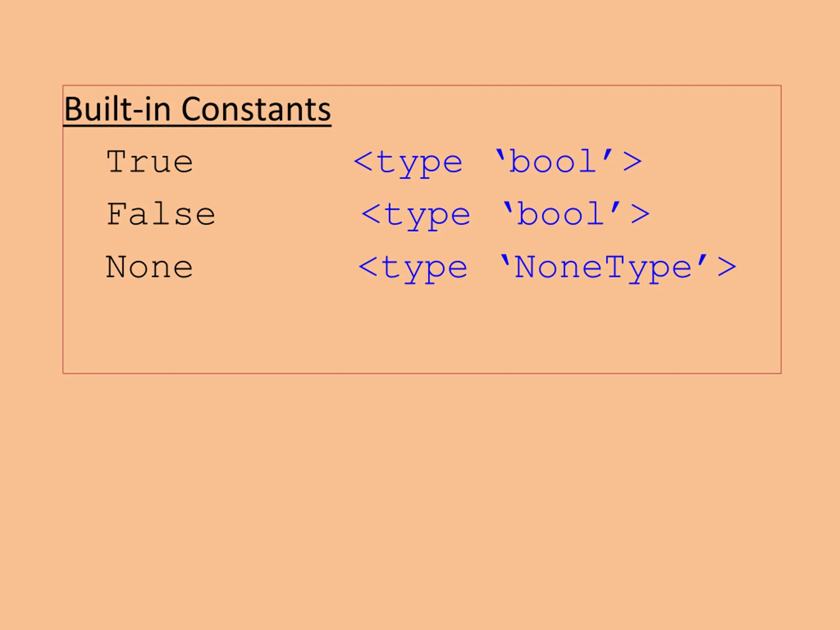The width and height of the screenshot is (840, 630).
Task: Click the closing angle bracket after 'bool' on the False row
Action: click(x=640, y=214)
